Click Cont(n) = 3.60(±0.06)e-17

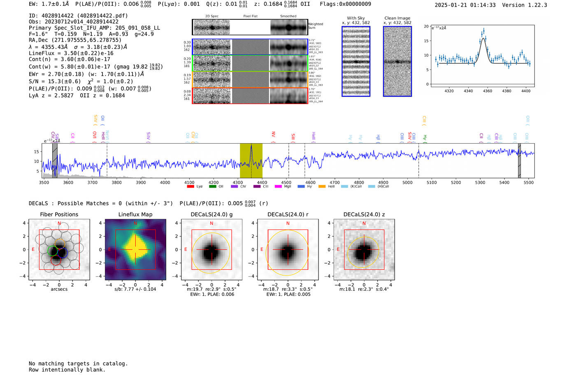click(70, 59)
